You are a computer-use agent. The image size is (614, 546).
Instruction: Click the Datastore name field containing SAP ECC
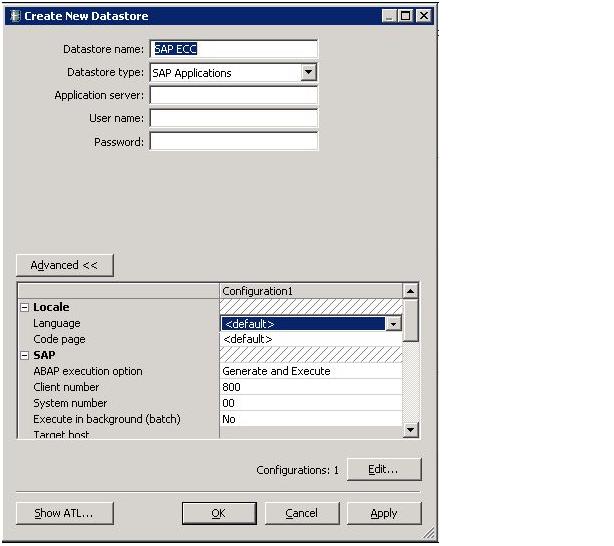234,49
